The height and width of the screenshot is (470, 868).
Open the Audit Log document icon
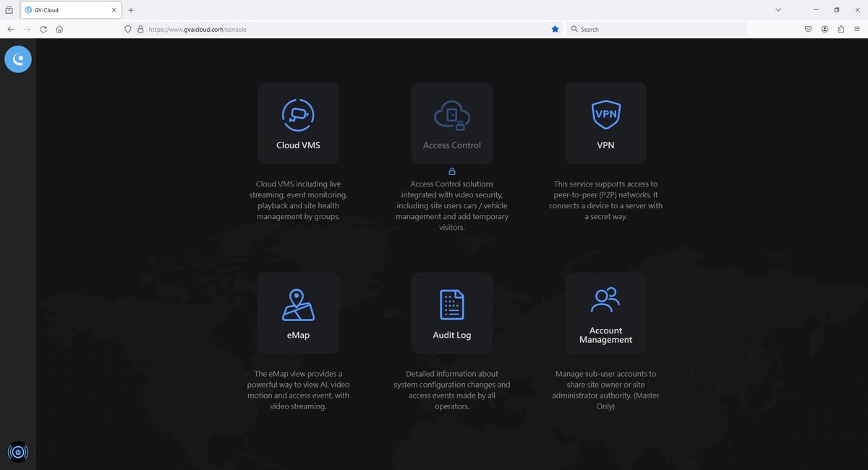pyautogui.click(x=452, y=304)
